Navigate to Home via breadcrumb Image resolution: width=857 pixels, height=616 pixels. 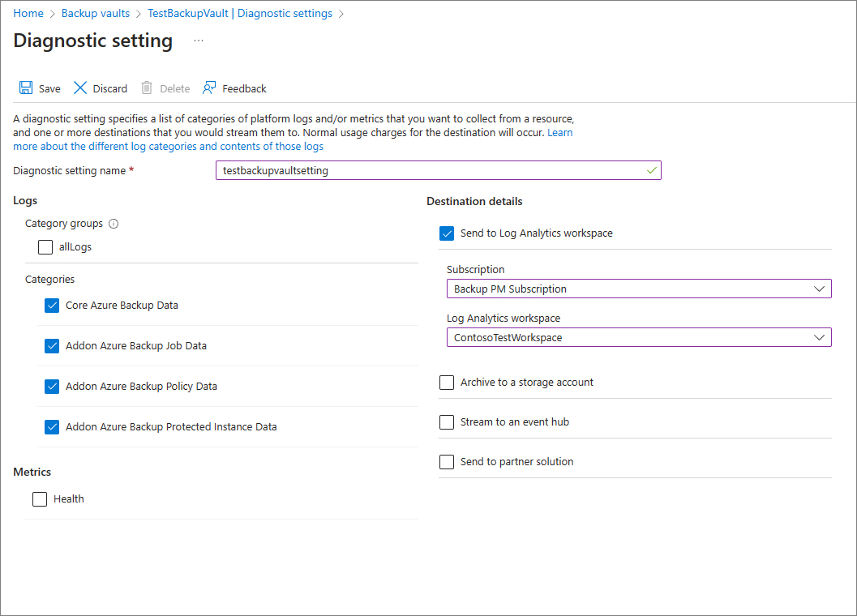[x=28, y=13]
